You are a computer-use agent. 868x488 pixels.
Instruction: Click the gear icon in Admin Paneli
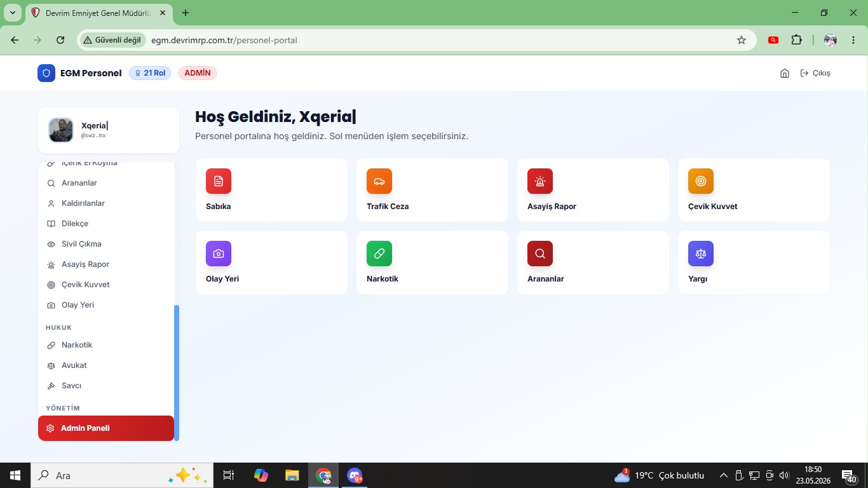(x=51, y=428)
